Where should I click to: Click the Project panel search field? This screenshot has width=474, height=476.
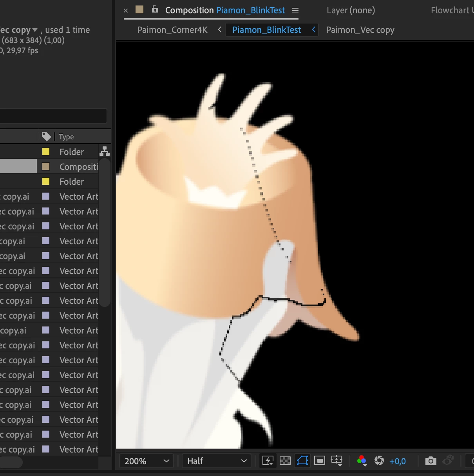(x=53, y=116)
